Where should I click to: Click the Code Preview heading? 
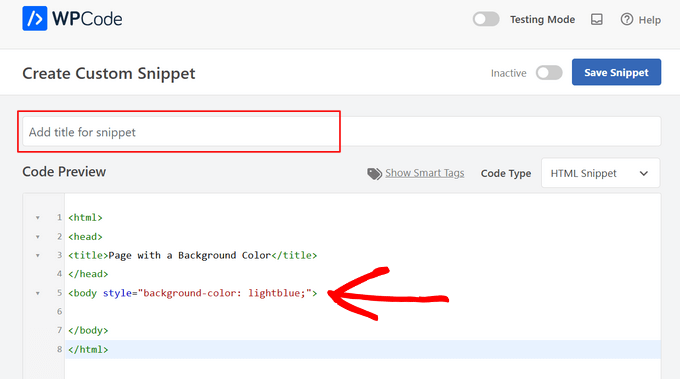pos(64,172)
